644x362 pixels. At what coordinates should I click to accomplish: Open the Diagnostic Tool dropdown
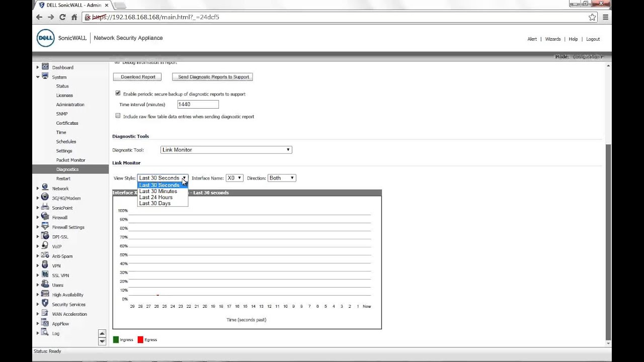tap(226, 150)
